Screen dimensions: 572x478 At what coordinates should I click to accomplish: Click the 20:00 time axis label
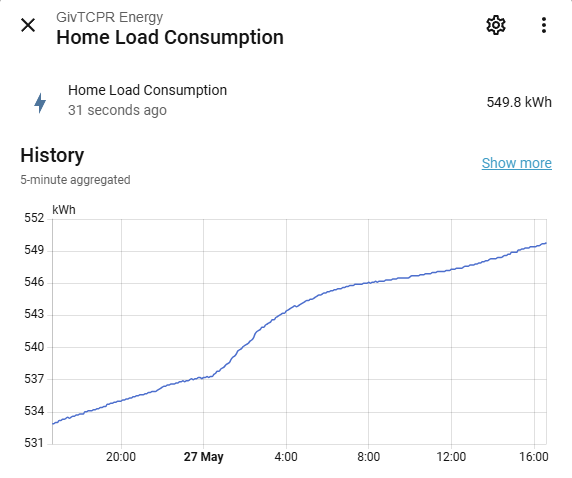click(x=121, y=457)
